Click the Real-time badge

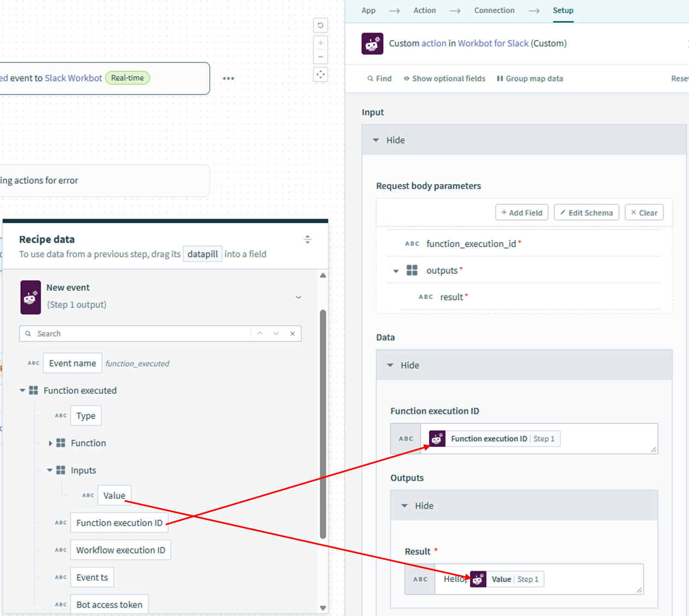tap(128, 78)
